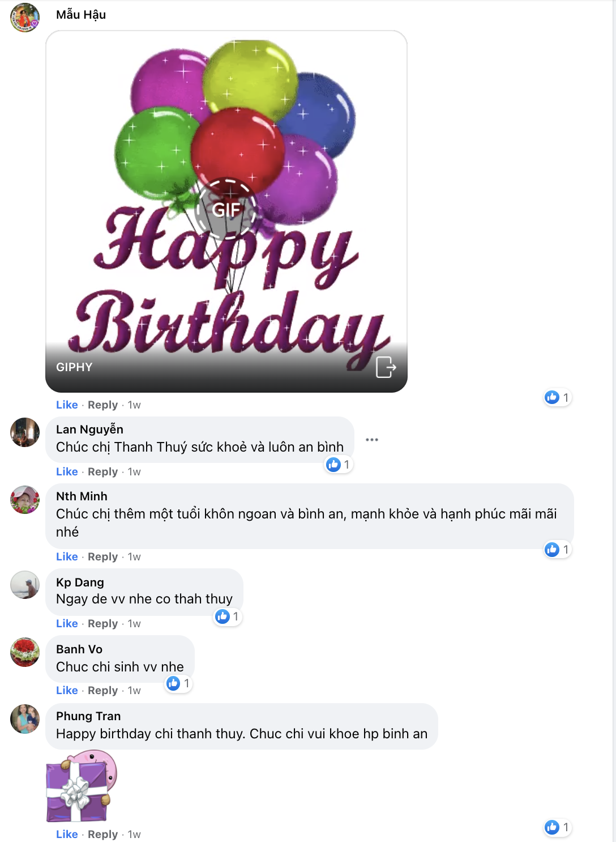616x842 pixels.
Task: Reply to Lan Nguyễn's comment
Action: point(102,471)
